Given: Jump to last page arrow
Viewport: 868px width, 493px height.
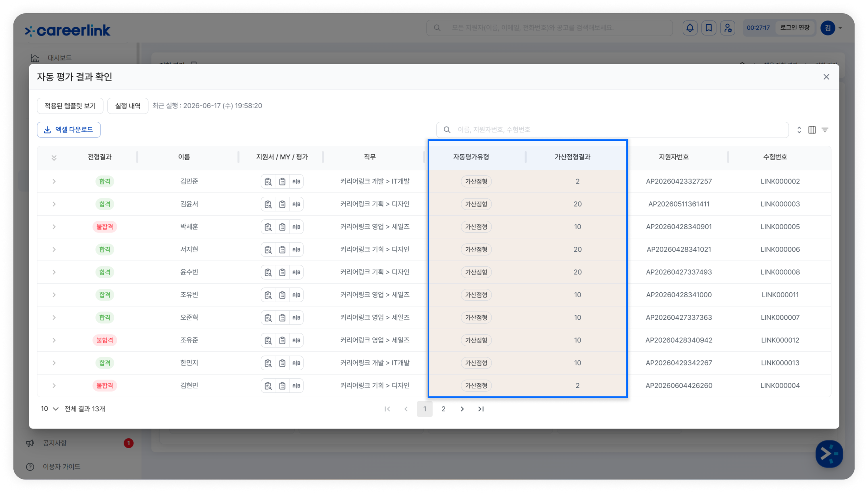Looking at the screenshot, I should tap(481, 409).
